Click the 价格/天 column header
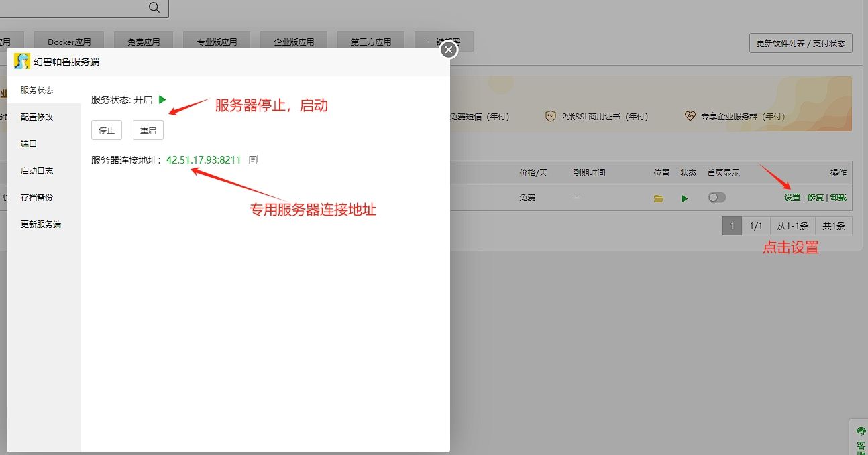 click(x=533, y=172)
